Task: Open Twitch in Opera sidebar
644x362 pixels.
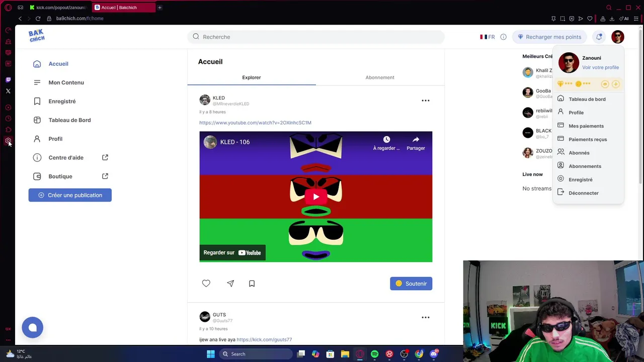Action: pos(8,79)
